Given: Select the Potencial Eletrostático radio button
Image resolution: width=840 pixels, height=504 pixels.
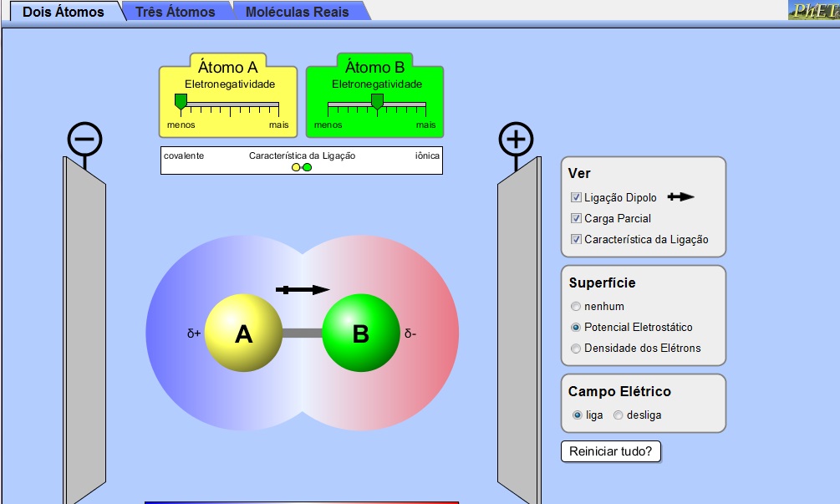Looking at the screenshot, I should coord(576,328).
